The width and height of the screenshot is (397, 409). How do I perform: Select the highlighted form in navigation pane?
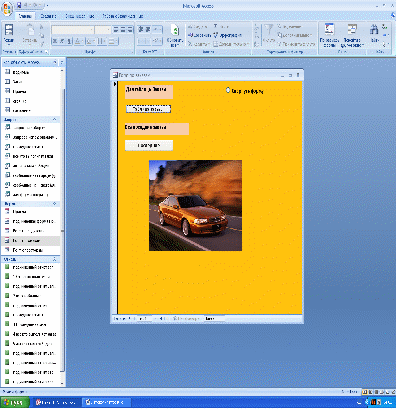click(x=31, y=240)
